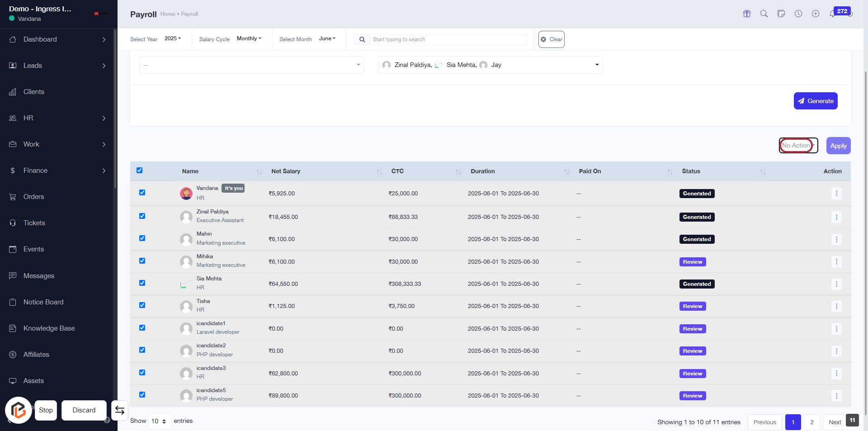The width and height of the screenshot is (868, 431).
Task: Click the Generate button
Action: point(815,101)
